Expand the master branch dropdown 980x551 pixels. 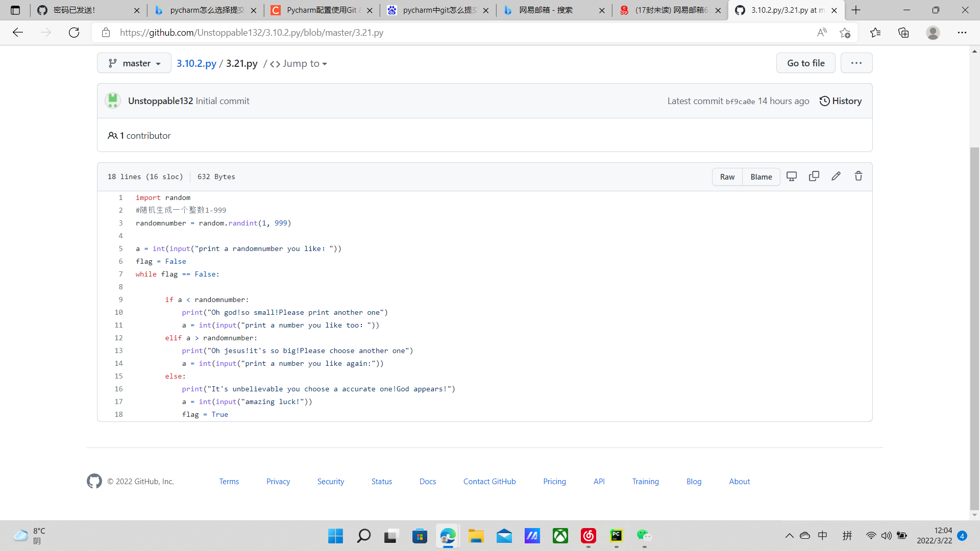pyautogui.click(x=134, y=63)
